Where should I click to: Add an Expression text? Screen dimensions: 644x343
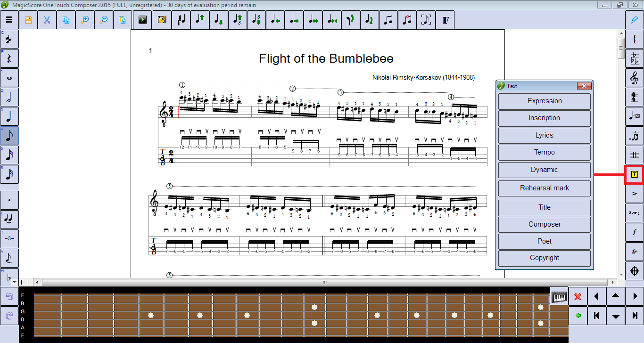coord(545,101)
